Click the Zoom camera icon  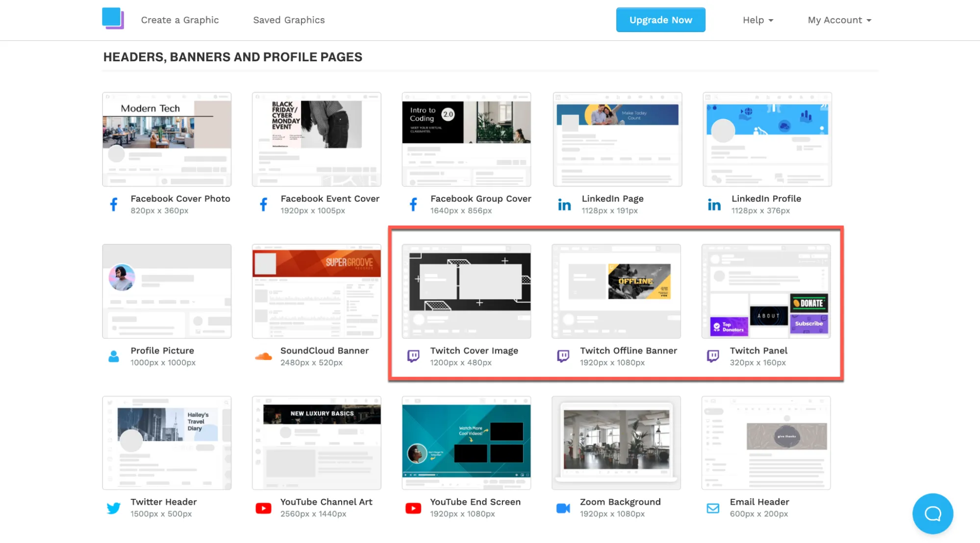point(563,508)
